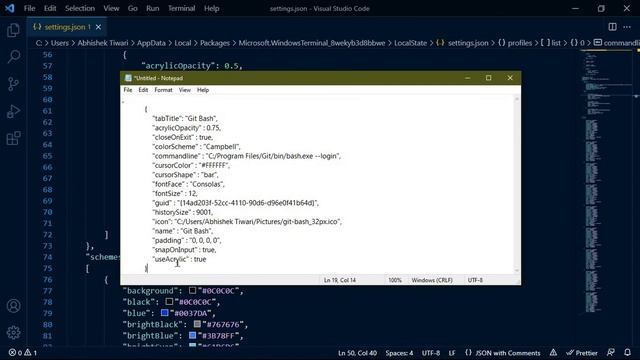Click "acrylicOpacity": 0.5 in VS Code editor
The width and height of the screenshot is (640, 360).
[x=192, y=66]
